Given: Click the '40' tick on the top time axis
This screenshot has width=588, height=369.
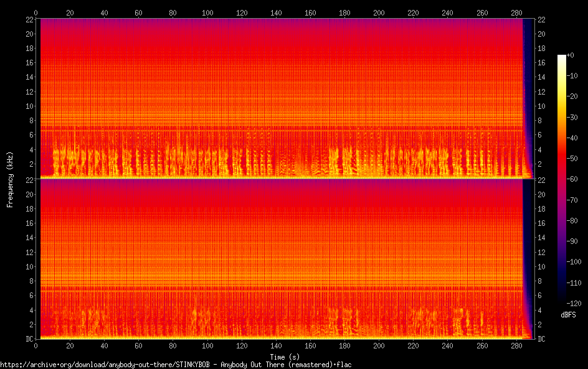Looking at the screenshot, I should [104, 12].
